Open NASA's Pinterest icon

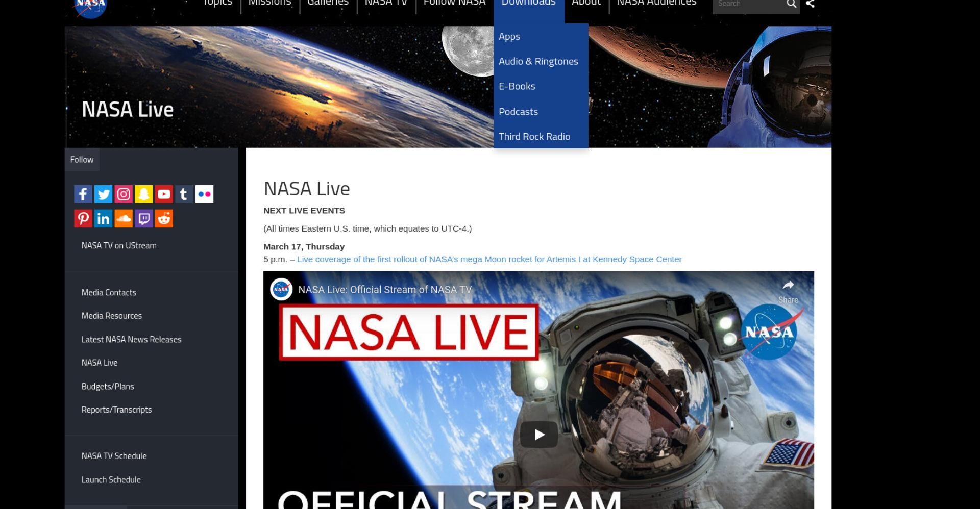(x=83, y=219)
